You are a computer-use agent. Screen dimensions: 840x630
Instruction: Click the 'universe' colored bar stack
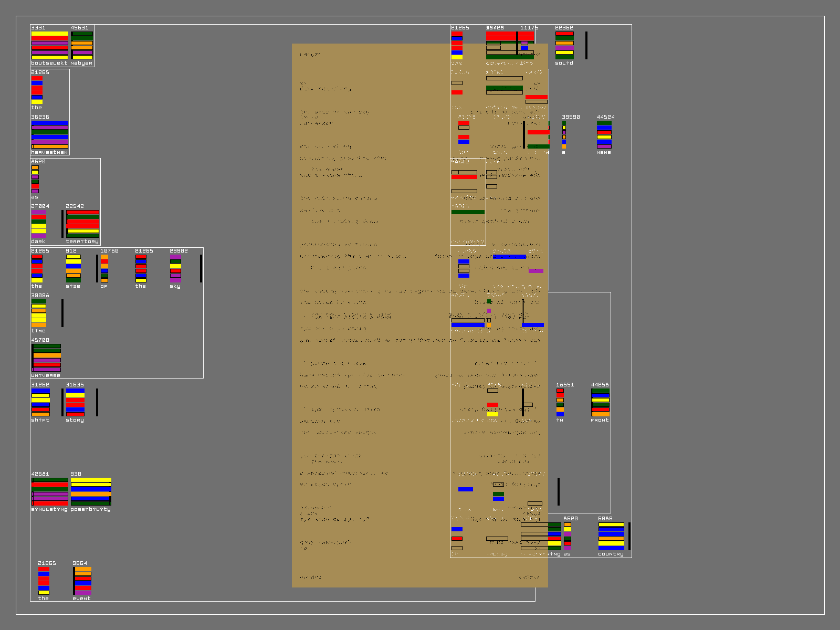pyautogui.click(x=46, y=358)
